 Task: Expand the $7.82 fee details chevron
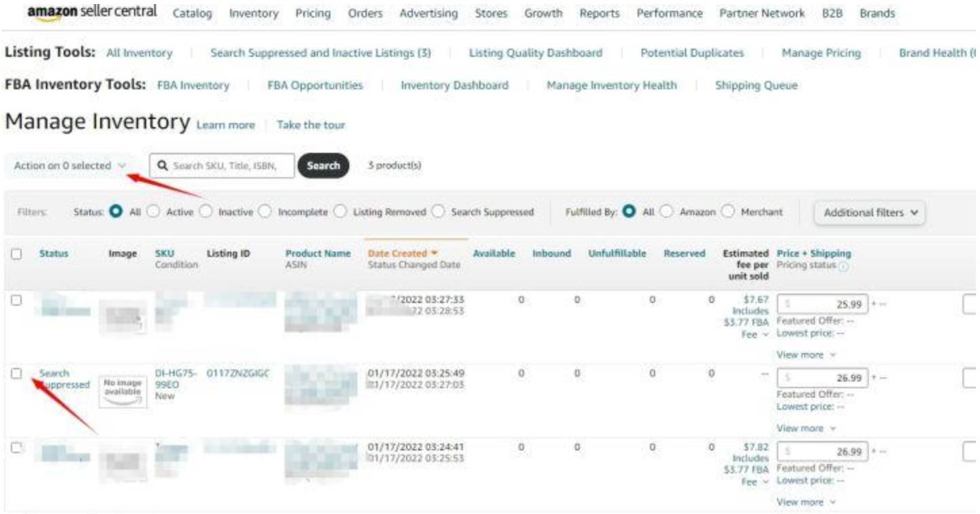tap(765, 483)
